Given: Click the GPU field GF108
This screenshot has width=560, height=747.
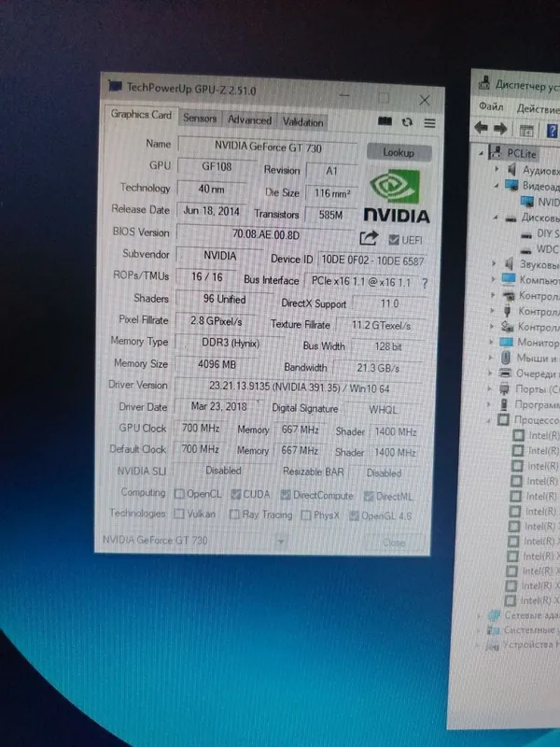Looking at the screenshot, I should 217,167.
